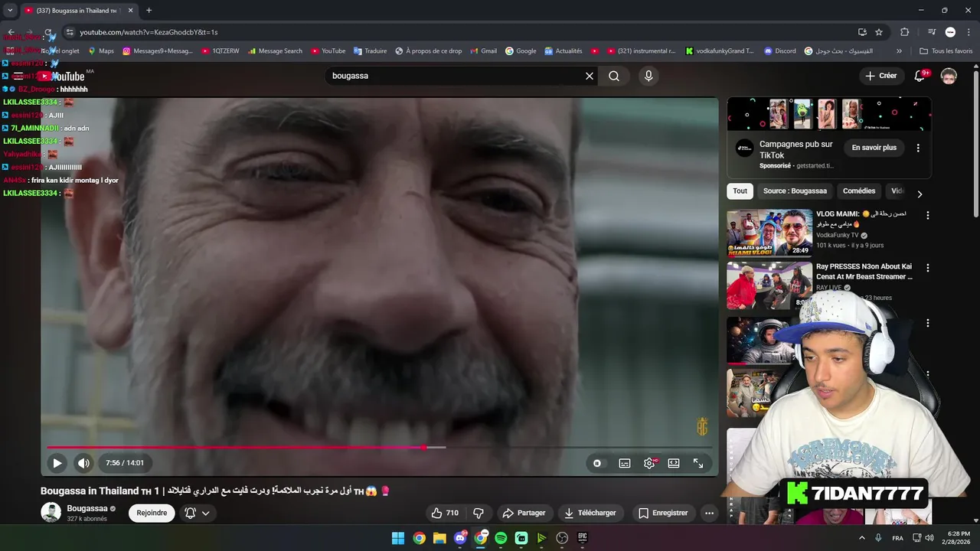Open the Message Search bookmark

pyautogui.click(x=274, y=51)
